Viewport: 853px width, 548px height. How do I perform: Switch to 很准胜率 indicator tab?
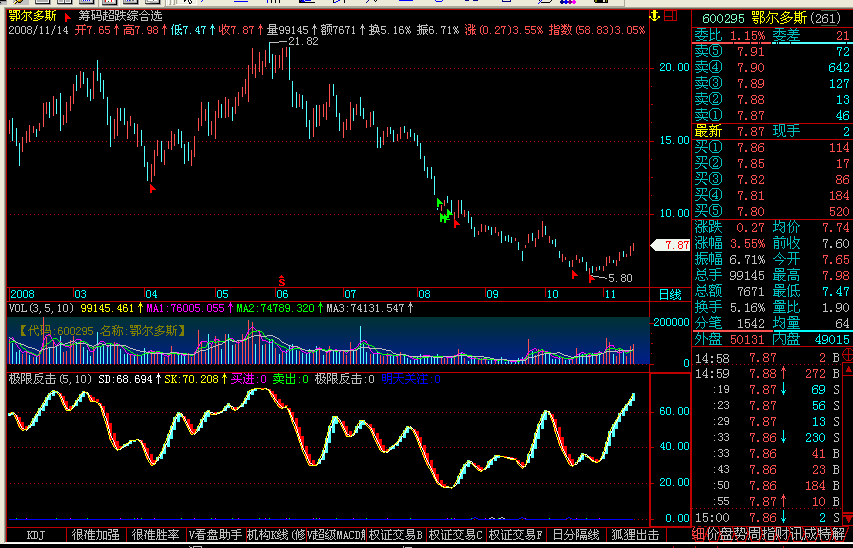156,534
